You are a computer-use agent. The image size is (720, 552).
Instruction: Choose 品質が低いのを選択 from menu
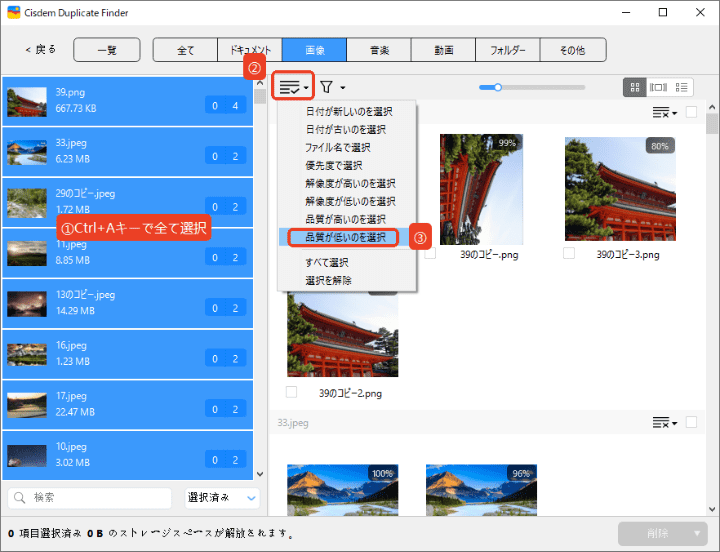click(345, 237)
